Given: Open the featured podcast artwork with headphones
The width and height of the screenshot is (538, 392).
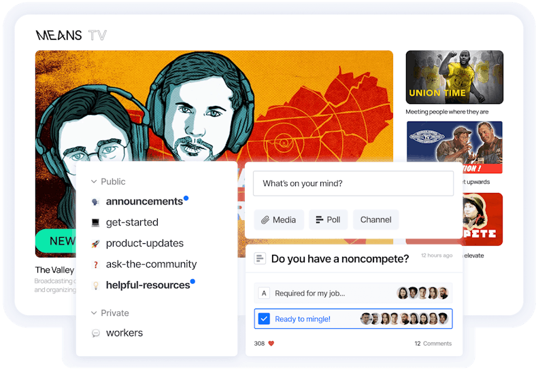Looking at the screenshot, I should point(214,106).
